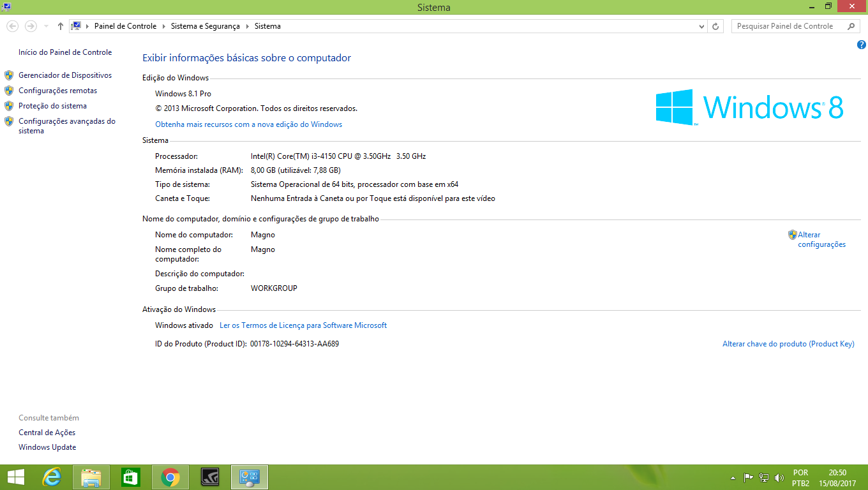Click shield icon beside Proteção do sistema
Image resolution: width=868 pixels, height=490 pixels.
[9, 106]
